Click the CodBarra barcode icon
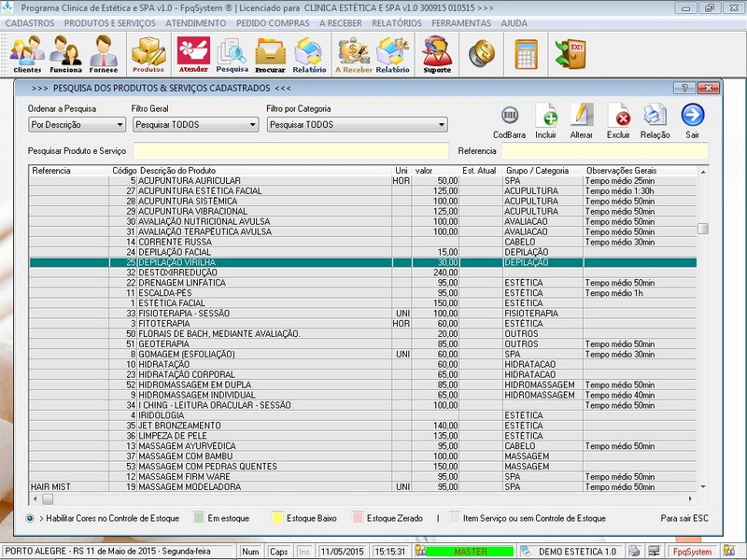This screenshot has height=560, width=747. (510, 119)
